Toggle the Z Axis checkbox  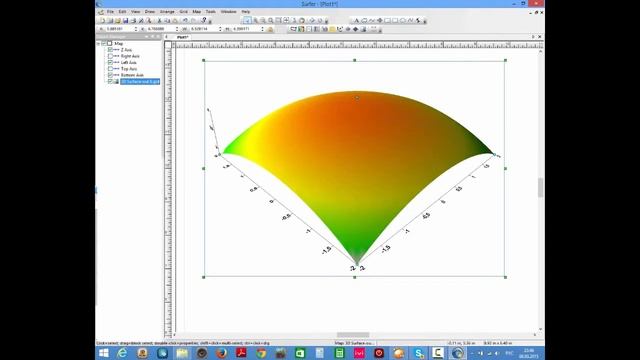(x=110, y=50)
